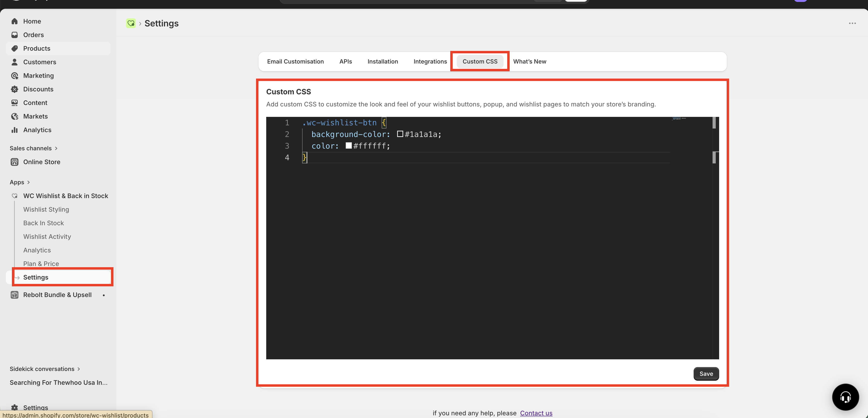This screenshot has height=418, width=868.
Task: Save the custom CSS
Action: tap(706, 374)
